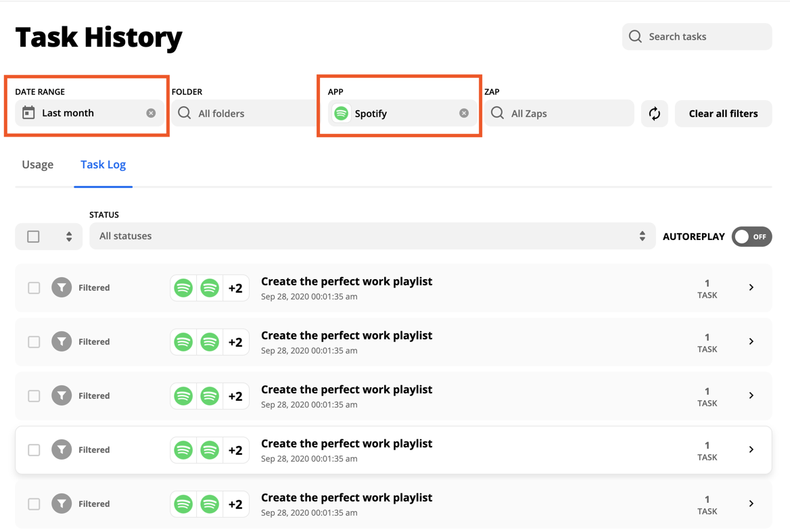Open the Spotify app filter dropdown
The image size is (790, 532).
coord(402,114)
